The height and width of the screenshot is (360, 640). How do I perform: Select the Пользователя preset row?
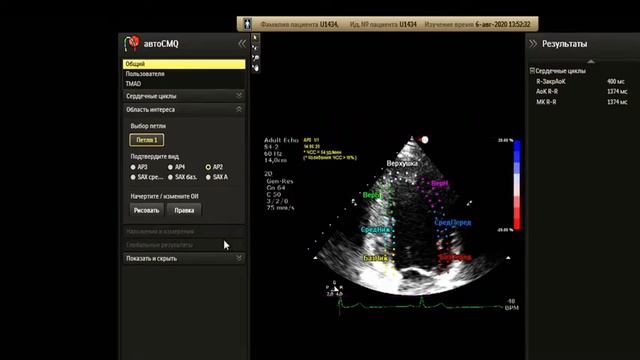(x=184, y=74)
